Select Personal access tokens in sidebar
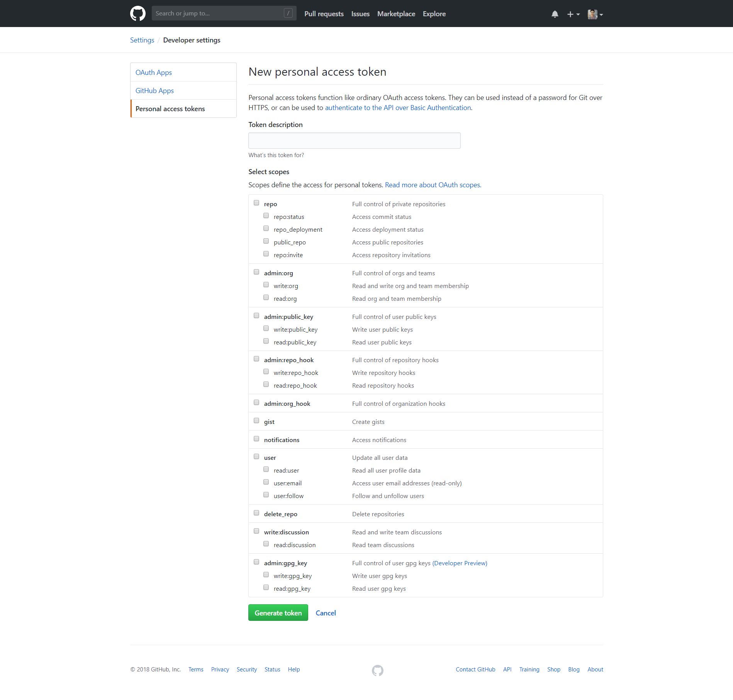The height and width of the screenshot is (700, 733). click(183, 108)
